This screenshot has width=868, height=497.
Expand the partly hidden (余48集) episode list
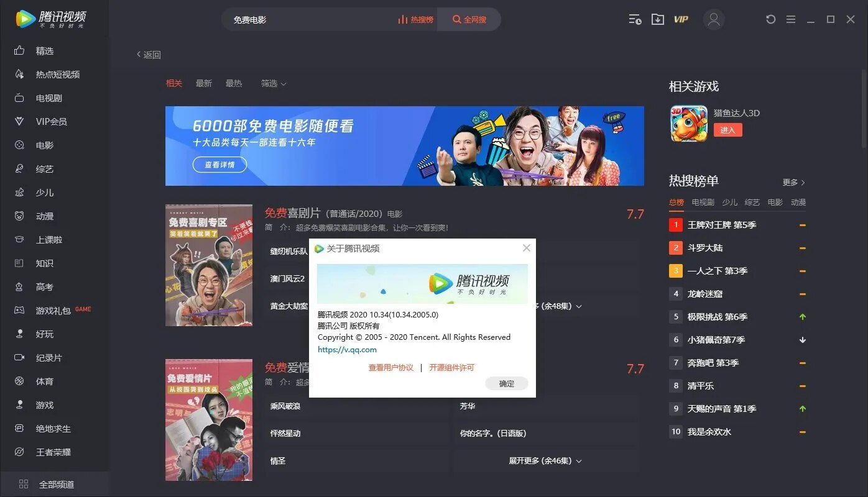tap(559, 306)
